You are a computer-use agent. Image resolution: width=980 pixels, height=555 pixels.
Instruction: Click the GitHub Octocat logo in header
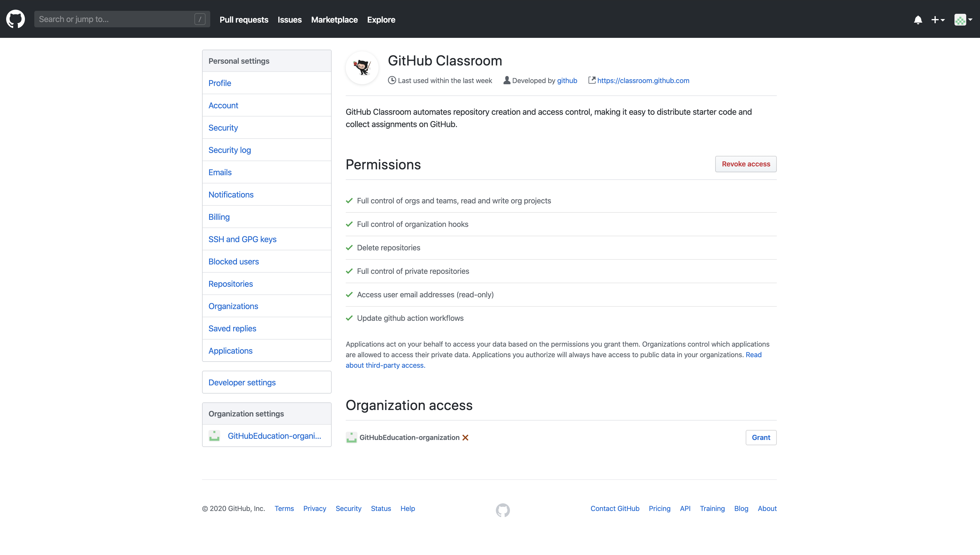click(16, 19)
